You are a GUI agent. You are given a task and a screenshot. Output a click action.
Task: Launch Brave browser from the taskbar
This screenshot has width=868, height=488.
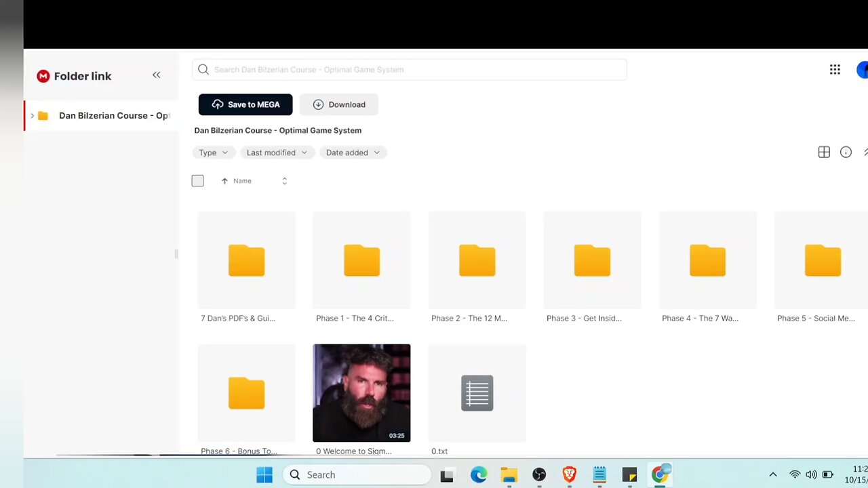click(x=570, y=474)
